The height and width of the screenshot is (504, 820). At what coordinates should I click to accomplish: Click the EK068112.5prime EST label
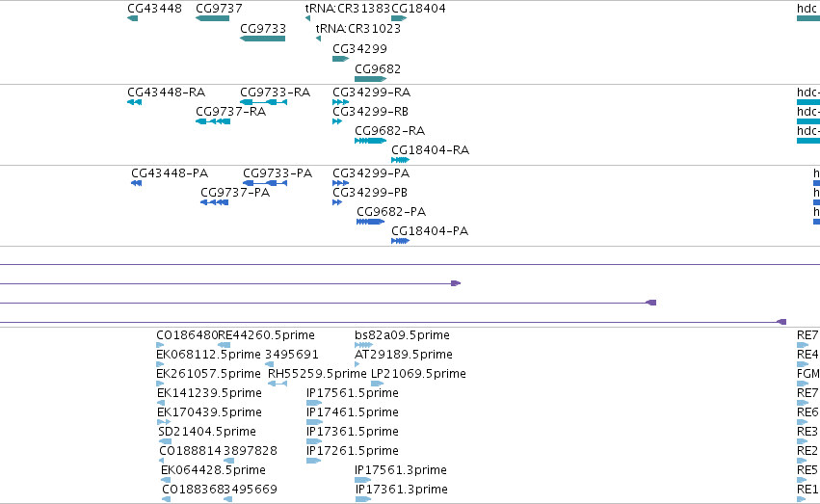(208, 355)
